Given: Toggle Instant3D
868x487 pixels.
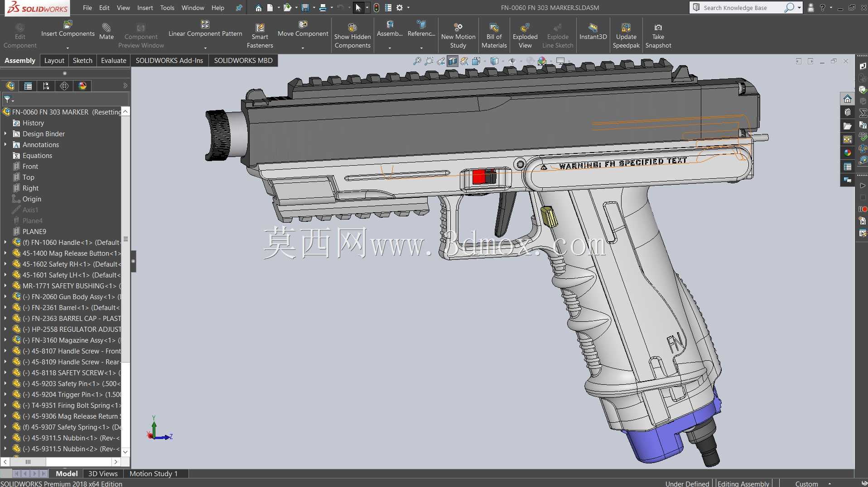Looking at the screenshot, I should coord(593,31).
